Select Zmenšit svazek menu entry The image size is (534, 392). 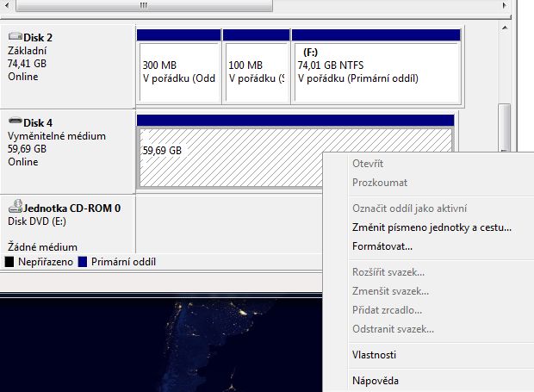click(x=390, y=291)
